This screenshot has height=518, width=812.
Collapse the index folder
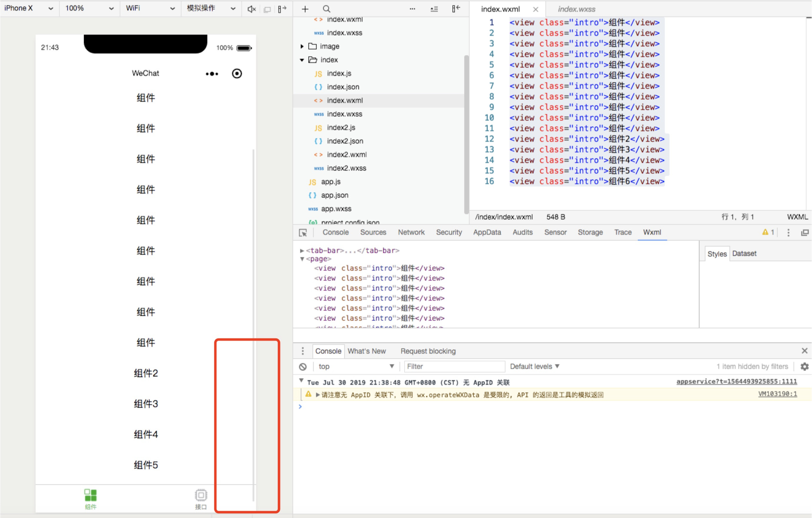tap(302, 60)
